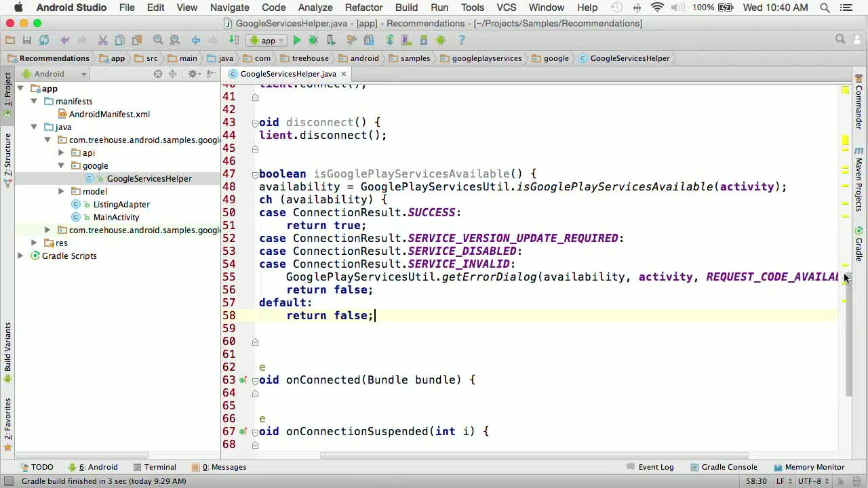Screen dimensions: 868x488
Task: Open the app run configuration dropdown
Action: (267, 41)
